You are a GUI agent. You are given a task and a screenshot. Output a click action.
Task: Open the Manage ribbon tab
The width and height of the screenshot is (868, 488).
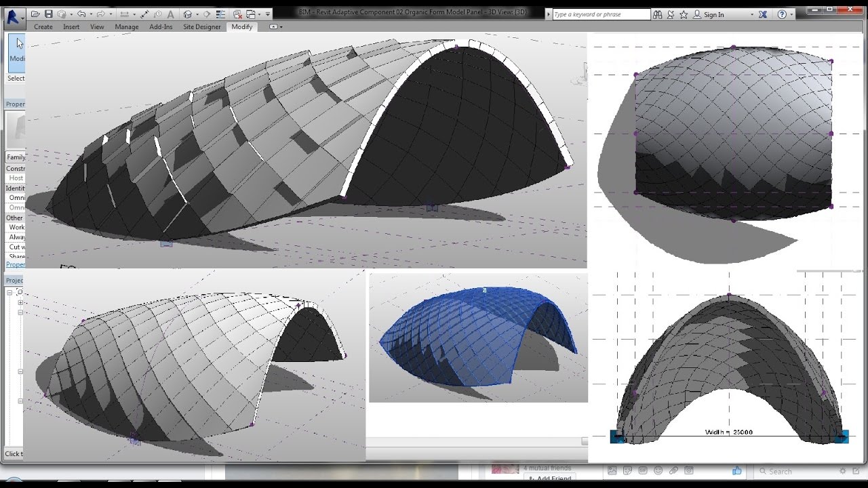[127, 27]
